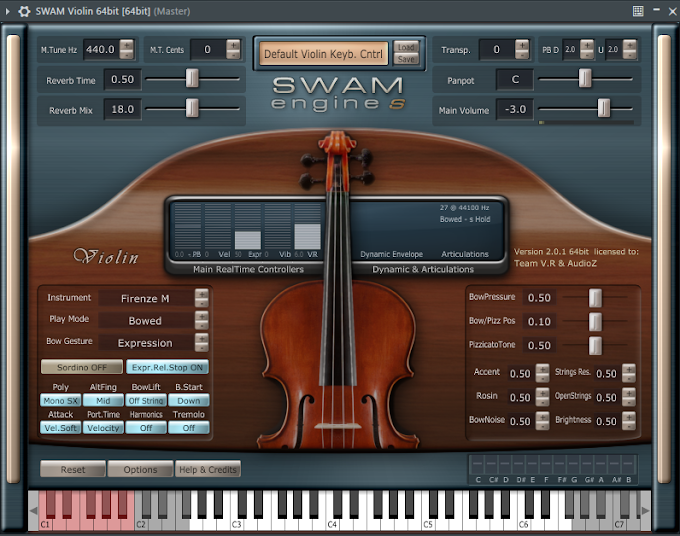Click the Reset button
The height and width of the screenshot is (536, 680).
coord(73,469)
